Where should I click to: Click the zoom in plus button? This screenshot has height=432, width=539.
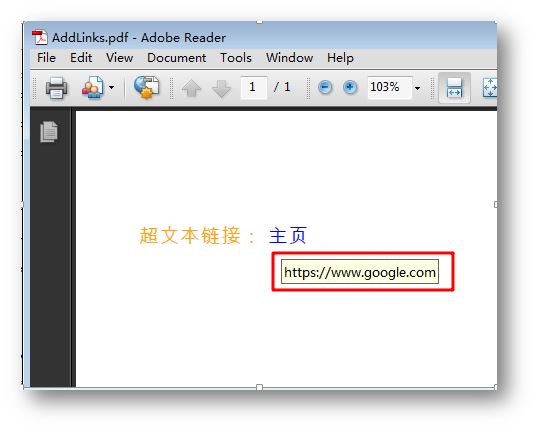350,87
